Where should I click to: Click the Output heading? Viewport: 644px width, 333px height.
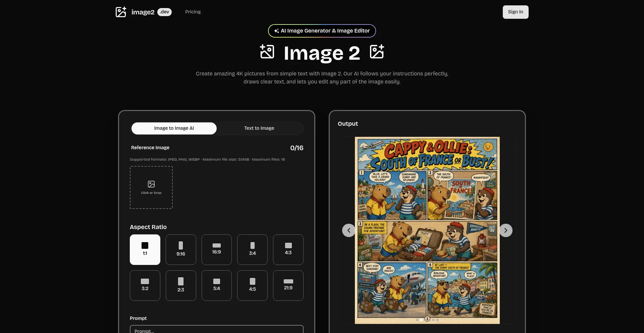348,124
